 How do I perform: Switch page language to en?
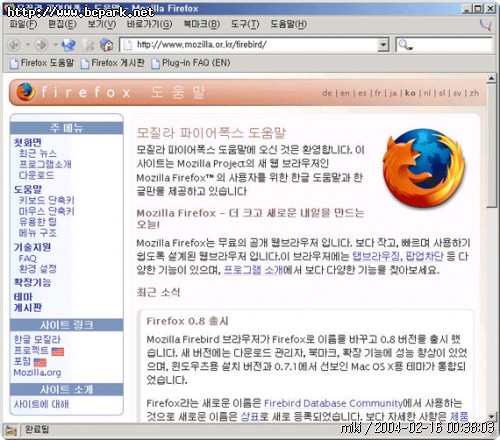tap(345, 93)
